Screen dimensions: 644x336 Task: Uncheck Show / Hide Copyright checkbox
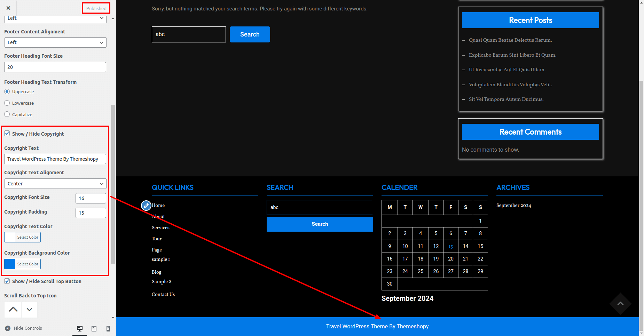click(x=7, y=134)
